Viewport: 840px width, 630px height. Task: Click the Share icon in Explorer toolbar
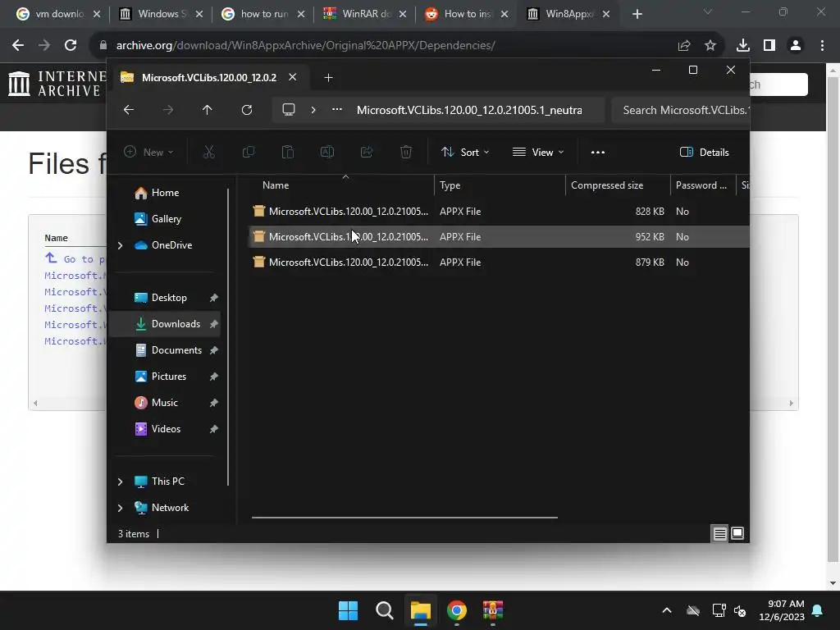pyautogui.click(x=367, y=152)
